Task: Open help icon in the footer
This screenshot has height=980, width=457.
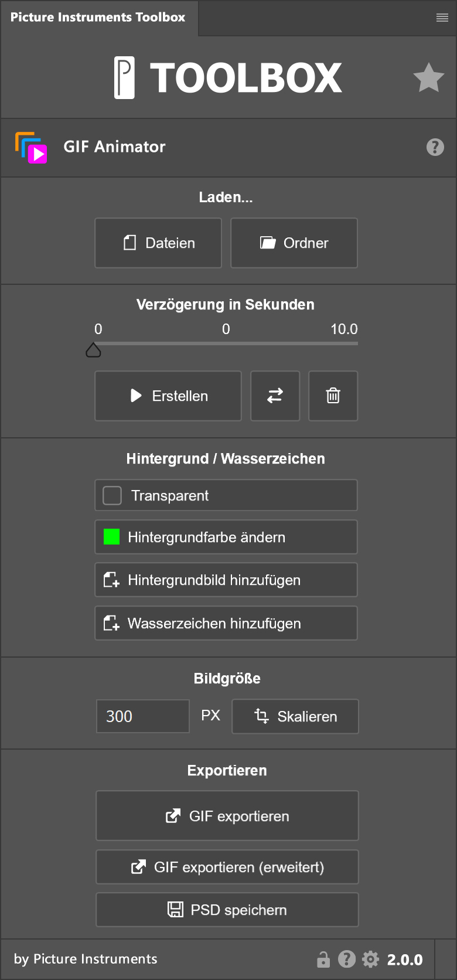Action: [347, 959]
